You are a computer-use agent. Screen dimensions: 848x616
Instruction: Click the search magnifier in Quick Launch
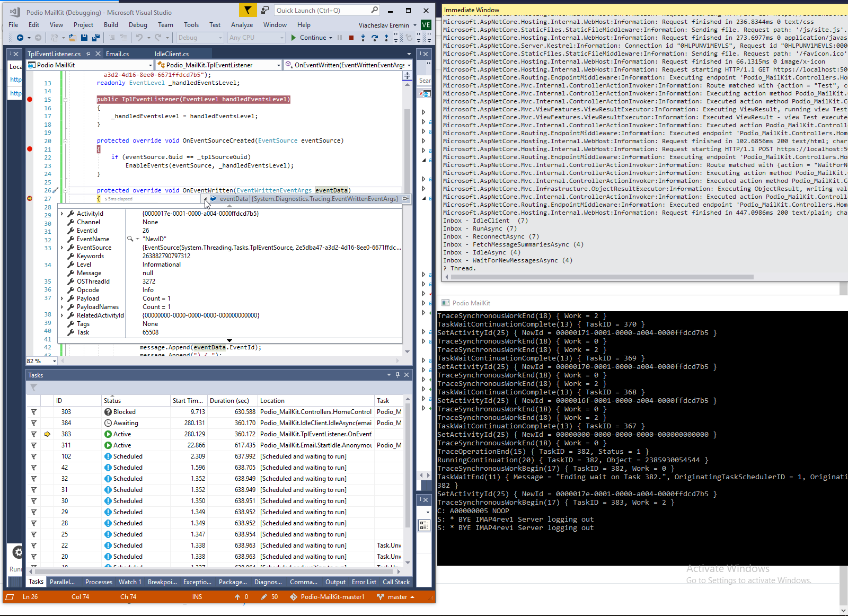pos(374,10)
